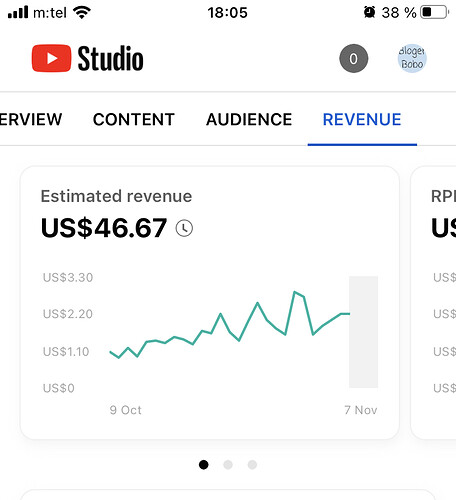Tap the US$46.67 revenue total

pyautogui.click(x=104, y=228)
